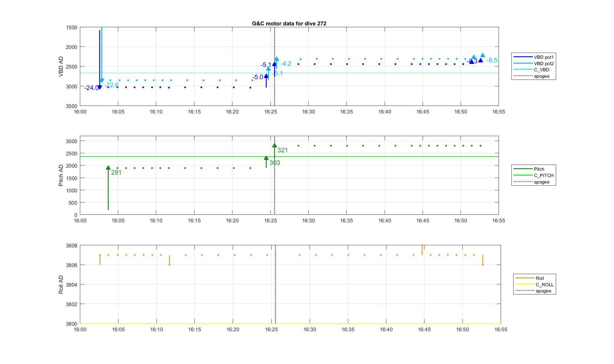The height and width of the screenshot is (364, 614).
Task: Click the yellow C_ROLL line in the Roll plot
Action: click(x=290, y=324)
